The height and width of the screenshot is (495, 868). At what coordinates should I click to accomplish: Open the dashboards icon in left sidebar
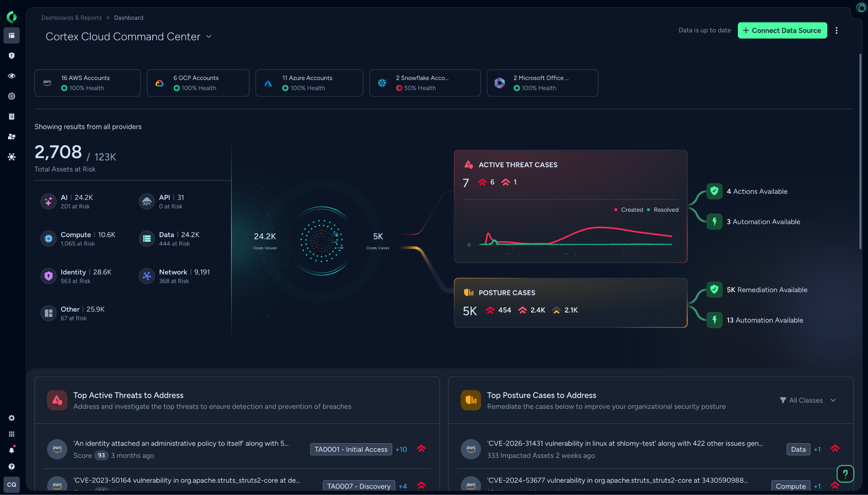[11, 36]
